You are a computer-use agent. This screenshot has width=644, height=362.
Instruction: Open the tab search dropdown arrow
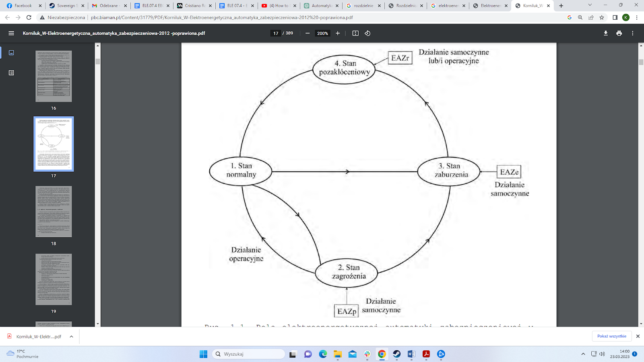tap(590, 5)
